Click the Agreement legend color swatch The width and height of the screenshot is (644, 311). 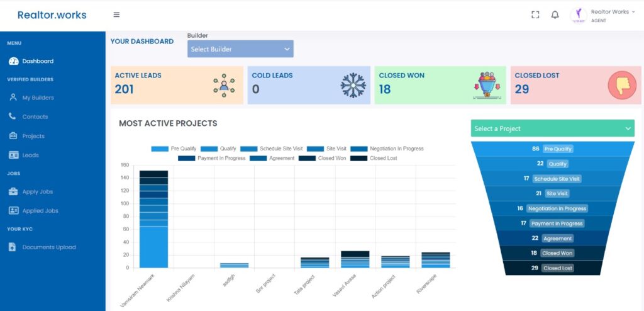tap(258, 158)
